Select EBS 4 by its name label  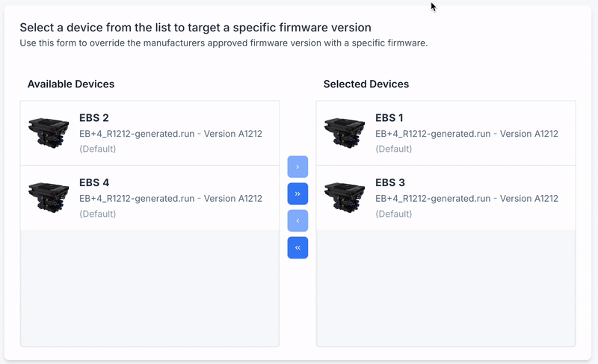click(94, 183)
